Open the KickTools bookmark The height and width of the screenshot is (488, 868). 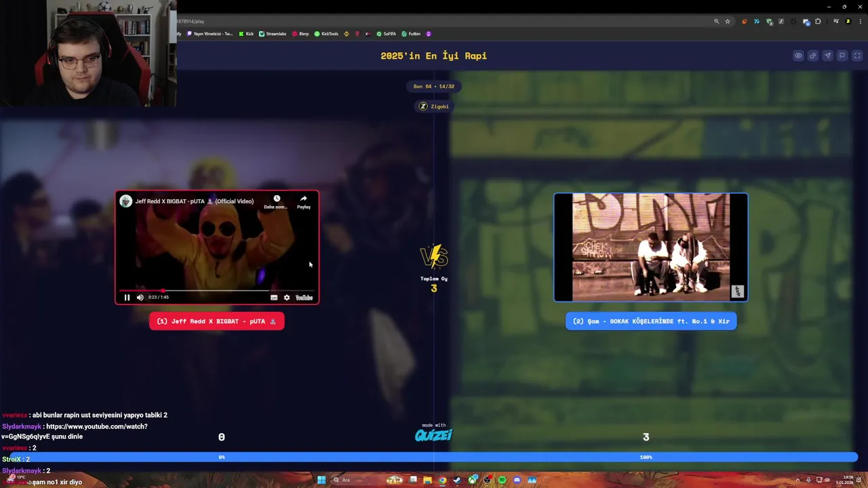pos(326,34)
